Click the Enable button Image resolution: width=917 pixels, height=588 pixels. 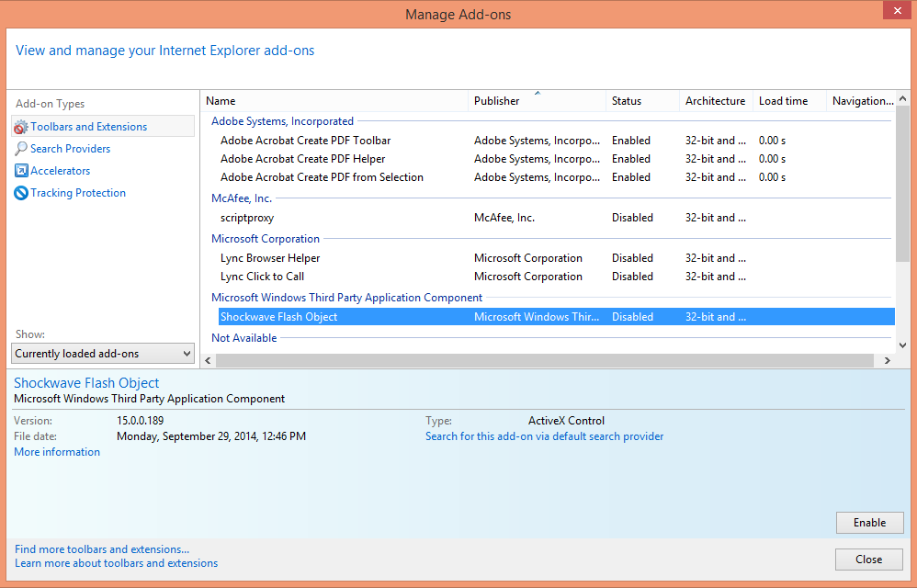click(869, 523)
